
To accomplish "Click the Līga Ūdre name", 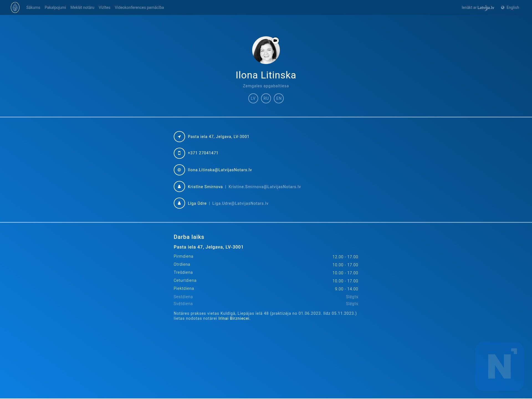I will (x=197, y=203).
